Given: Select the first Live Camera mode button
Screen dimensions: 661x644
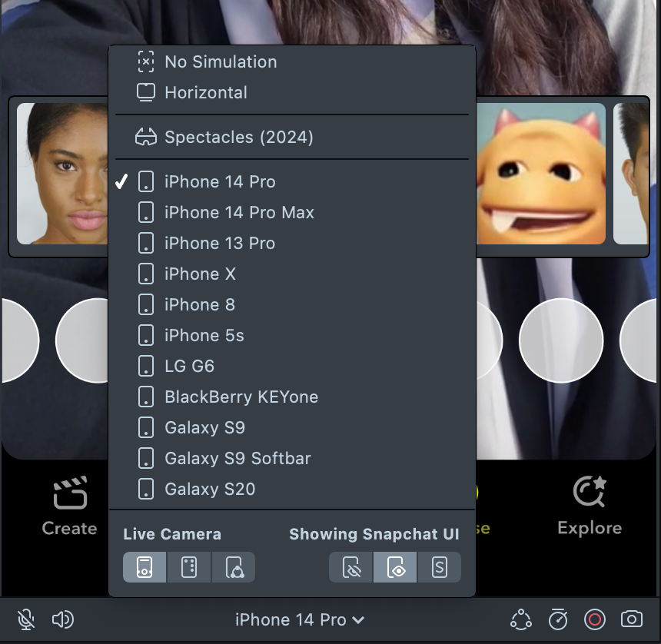Looking at the screenshot, I should [x=144, y=568].
